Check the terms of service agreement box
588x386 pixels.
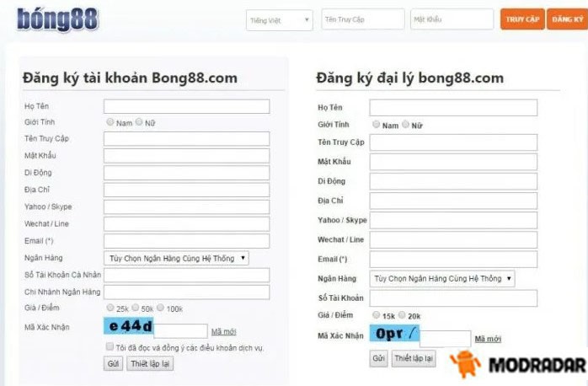tap(110, 346)
